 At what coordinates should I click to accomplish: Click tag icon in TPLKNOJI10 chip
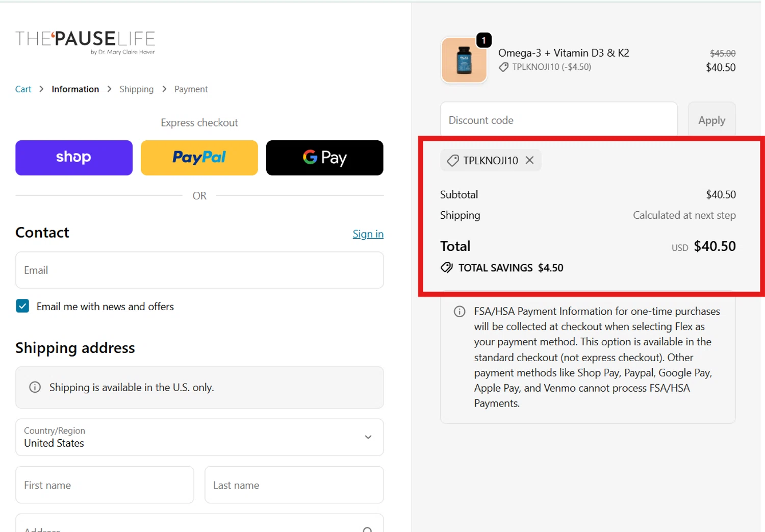pos(452,161)
